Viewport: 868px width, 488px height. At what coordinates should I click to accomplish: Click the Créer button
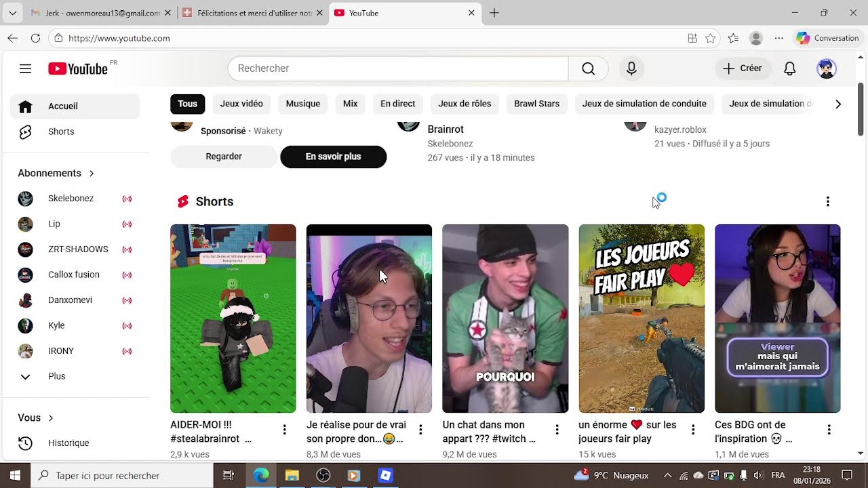coord(743,68)
